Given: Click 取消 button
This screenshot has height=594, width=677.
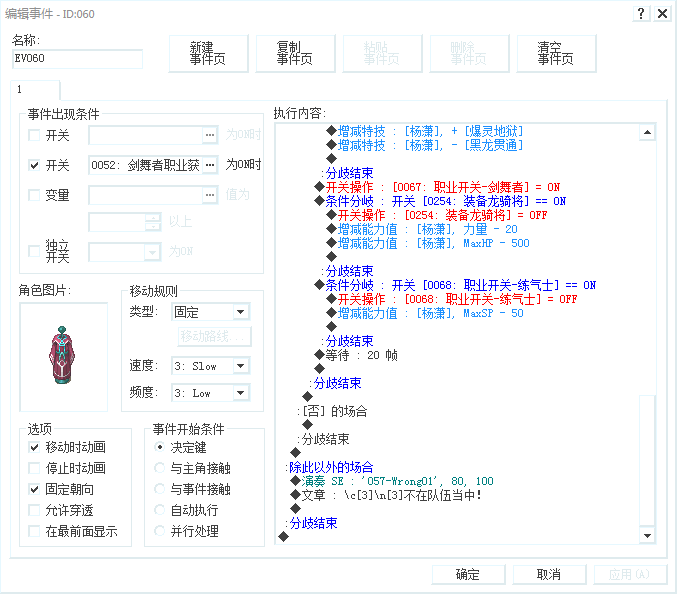Looking at the screenshot, I should click(549, 575).
